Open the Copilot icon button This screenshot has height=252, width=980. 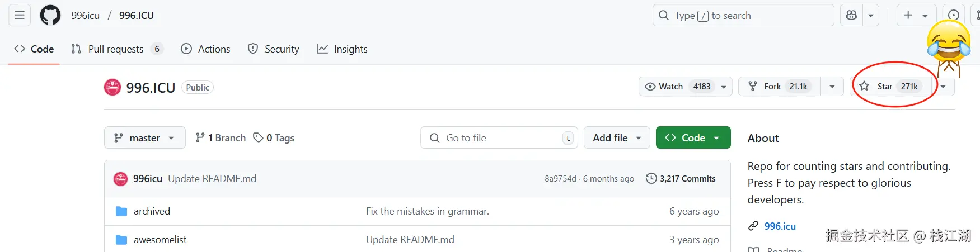point(851,15)
